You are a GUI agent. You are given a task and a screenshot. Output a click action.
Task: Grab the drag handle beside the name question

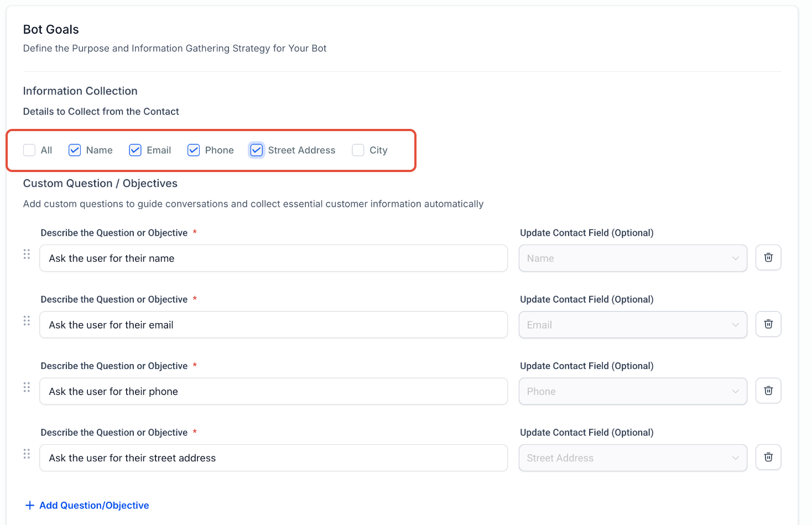click(27, 254)
